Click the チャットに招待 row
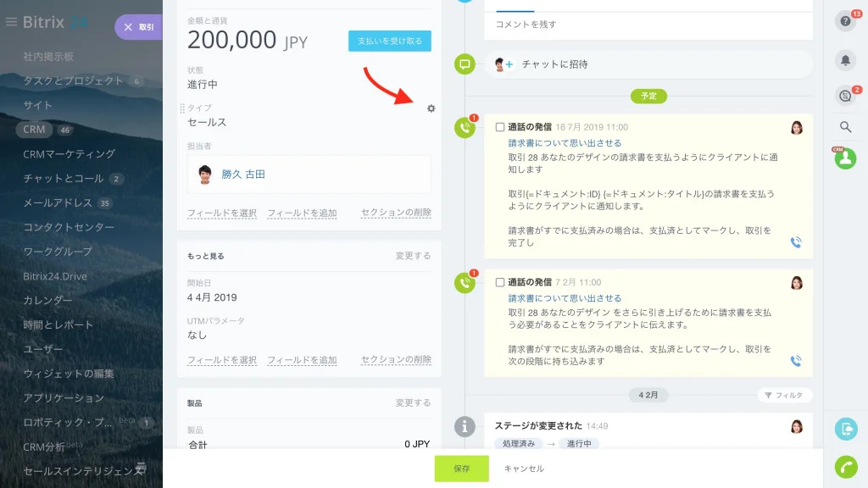 (648, 64)
